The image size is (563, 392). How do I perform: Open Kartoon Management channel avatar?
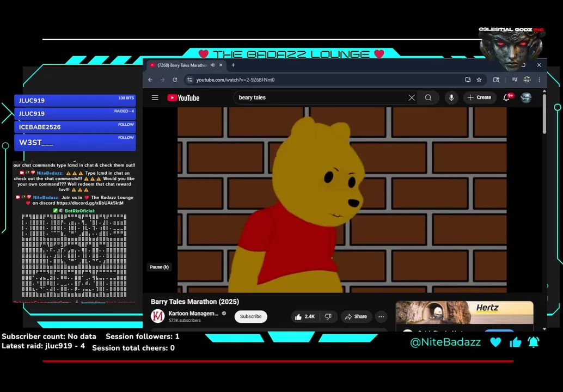pos(157,316)
